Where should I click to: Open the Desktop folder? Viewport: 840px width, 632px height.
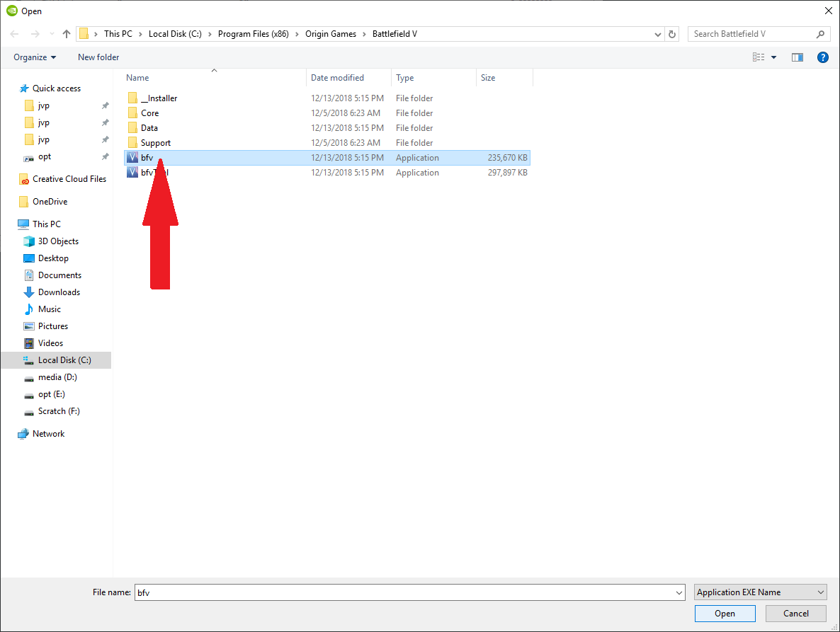[53, 258]
